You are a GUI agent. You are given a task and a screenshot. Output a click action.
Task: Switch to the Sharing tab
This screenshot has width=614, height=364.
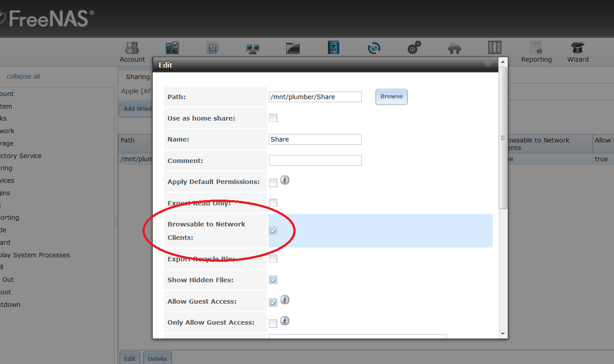138,77
